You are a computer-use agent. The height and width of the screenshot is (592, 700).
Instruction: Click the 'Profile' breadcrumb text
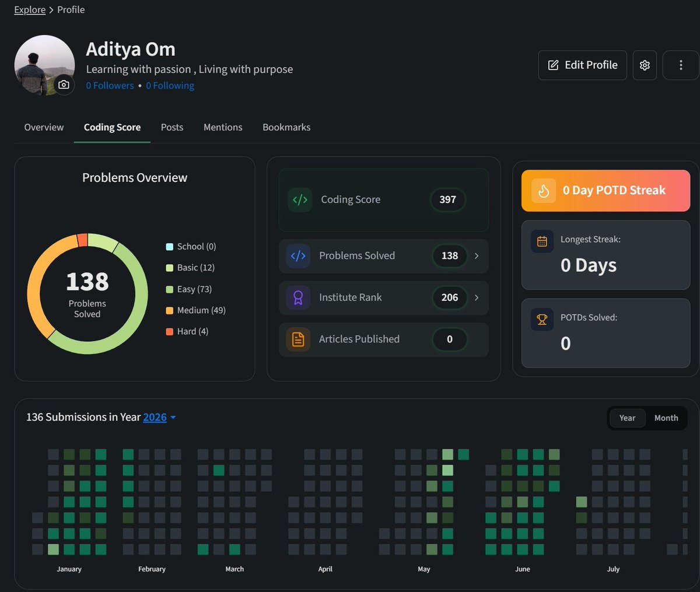coord(71,9)
